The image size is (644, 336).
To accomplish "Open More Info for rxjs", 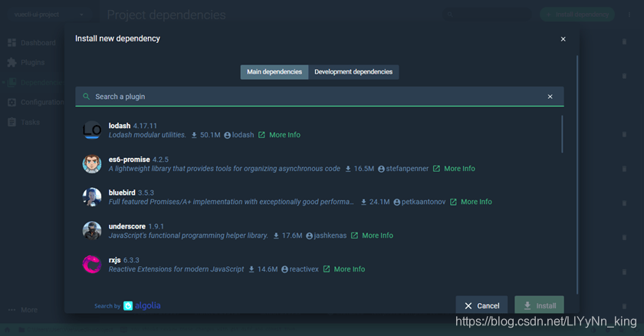I will [x=349, y=269].
